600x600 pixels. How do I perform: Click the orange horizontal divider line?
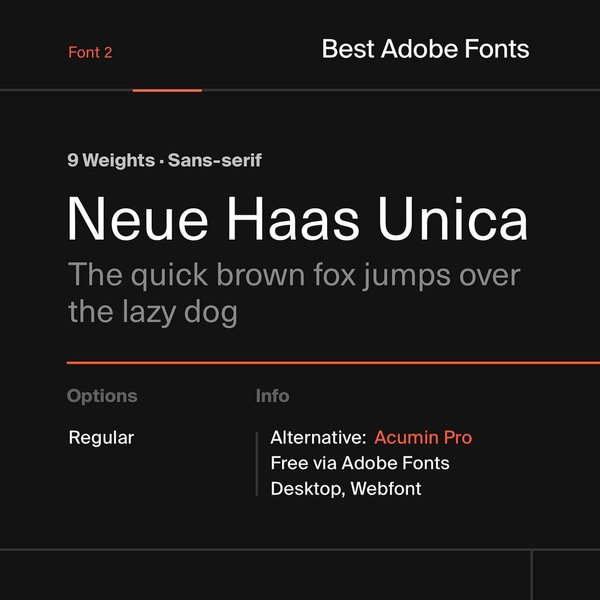pos(333,362)
